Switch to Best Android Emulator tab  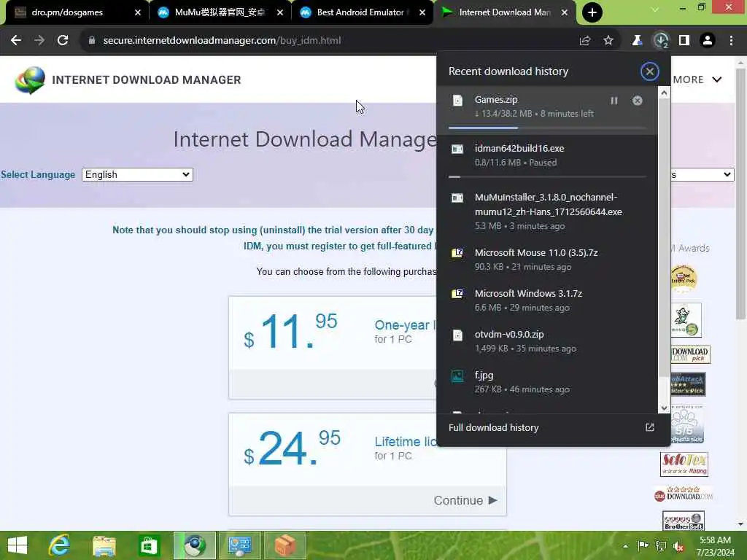click(360, 12)
